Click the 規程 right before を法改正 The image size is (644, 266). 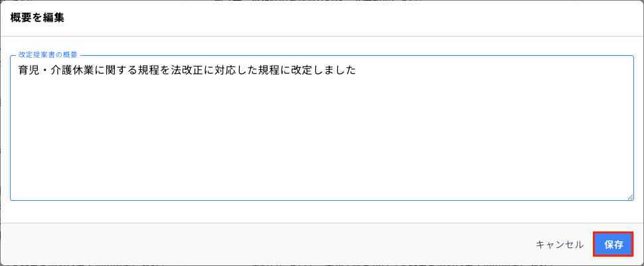[151, 70]
